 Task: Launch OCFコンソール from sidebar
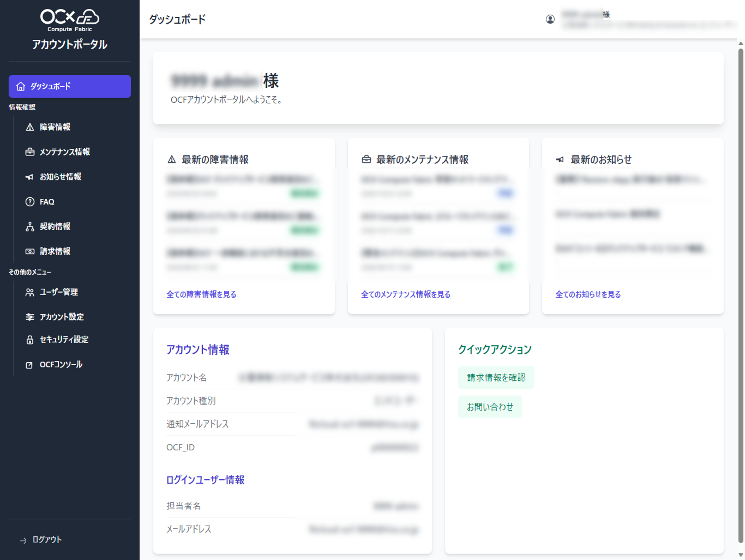pyautogui.click(x=61, y=365)
